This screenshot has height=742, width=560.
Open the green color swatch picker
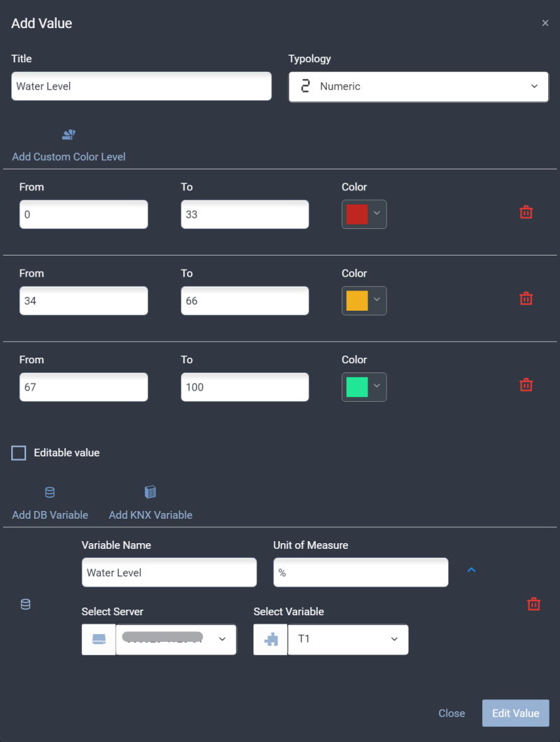point(364,386)
